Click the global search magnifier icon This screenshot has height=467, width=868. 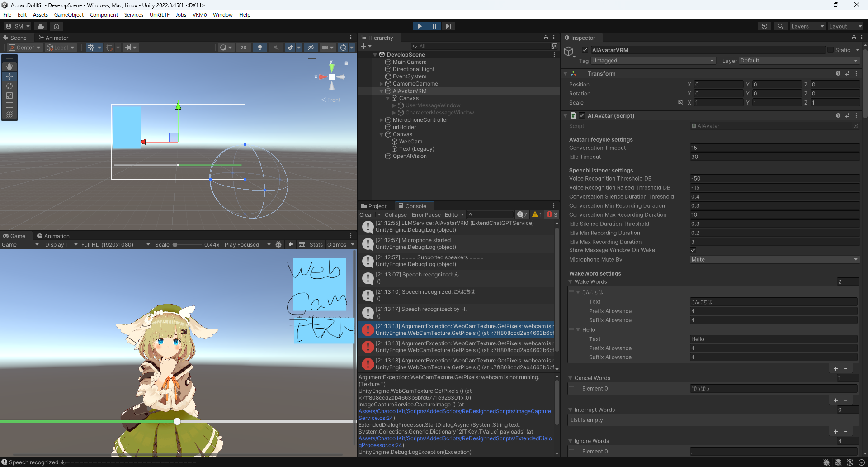[780, 26]
